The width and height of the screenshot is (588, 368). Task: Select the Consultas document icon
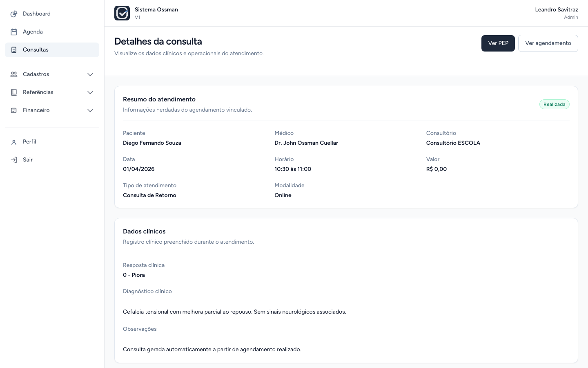14,50
